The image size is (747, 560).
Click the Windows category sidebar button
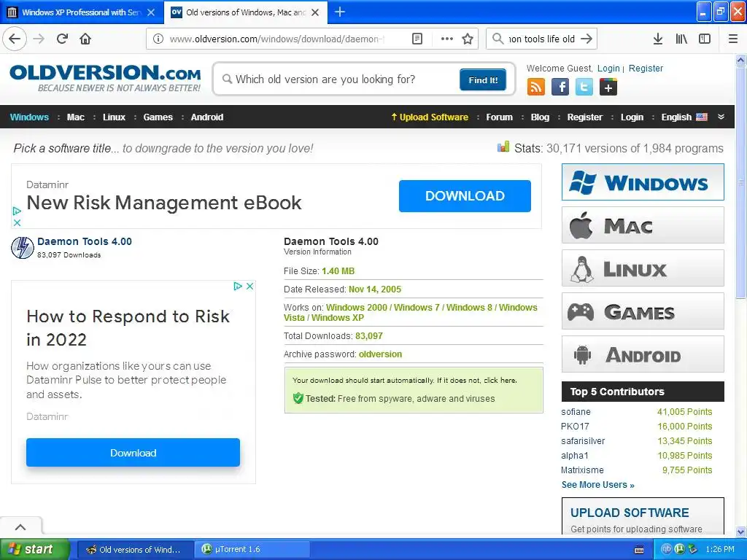643,182
